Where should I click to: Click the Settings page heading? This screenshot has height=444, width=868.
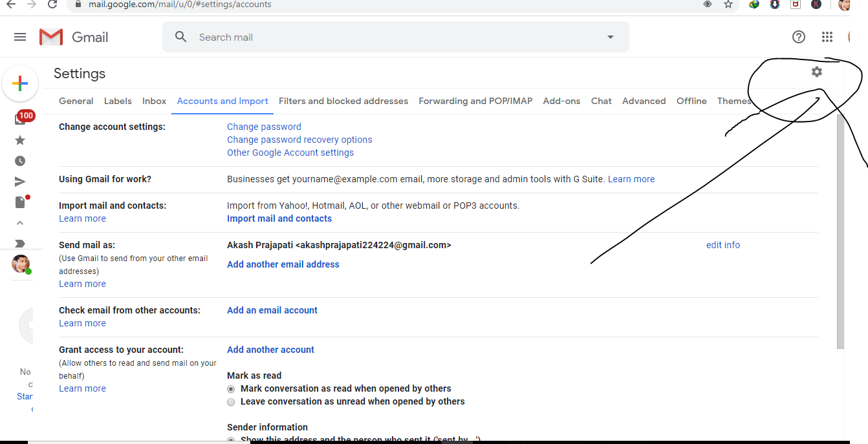coord(80,74)
